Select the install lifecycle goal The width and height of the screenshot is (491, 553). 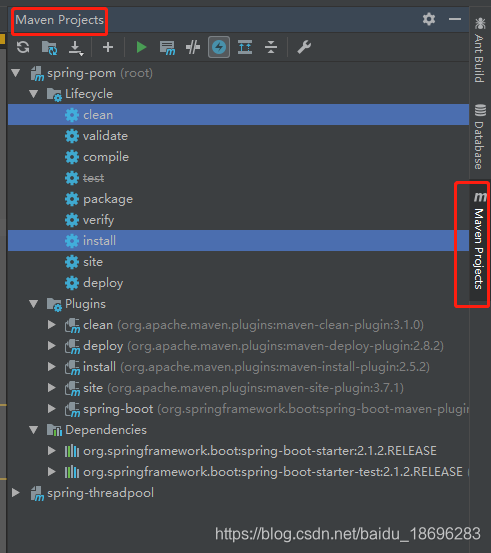pyautogui.click(x=238, y=241)
